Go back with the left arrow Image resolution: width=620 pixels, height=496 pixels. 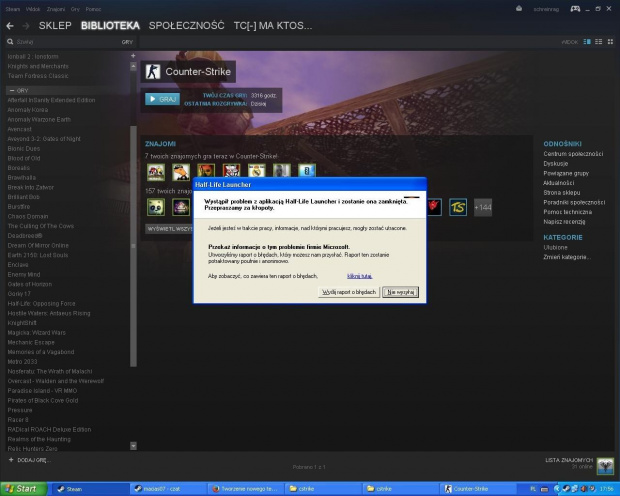pyautogui.click(x=10, y=26)
